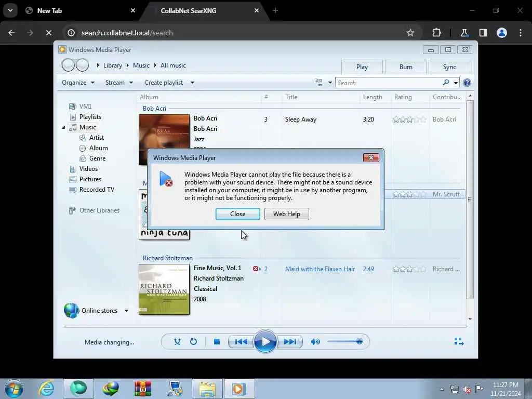Open WinRAR from the taskbar
Viewport: 532px width, 399px height.
coord(142,389)
